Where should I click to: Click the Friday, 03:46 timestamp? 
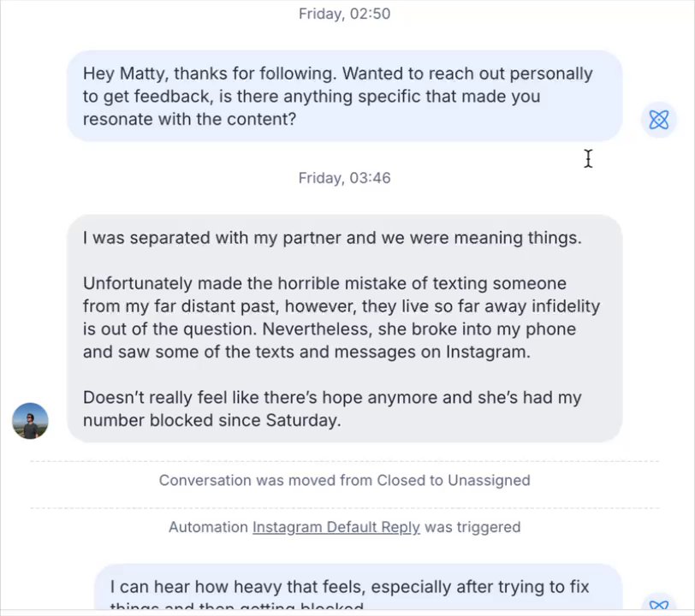click(x=344, y=178)
